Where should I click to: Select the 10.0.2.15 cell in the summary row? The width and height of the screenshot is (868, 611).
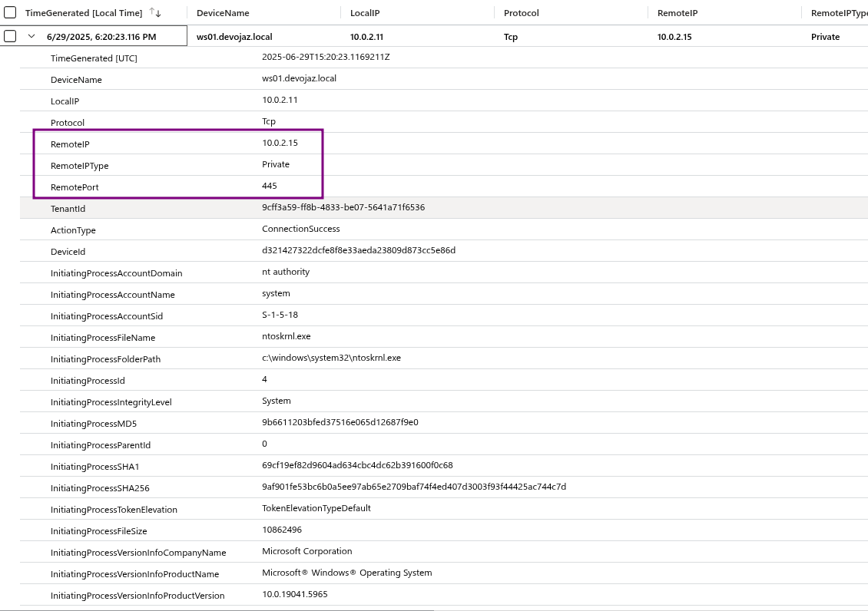tap(674, 37)
